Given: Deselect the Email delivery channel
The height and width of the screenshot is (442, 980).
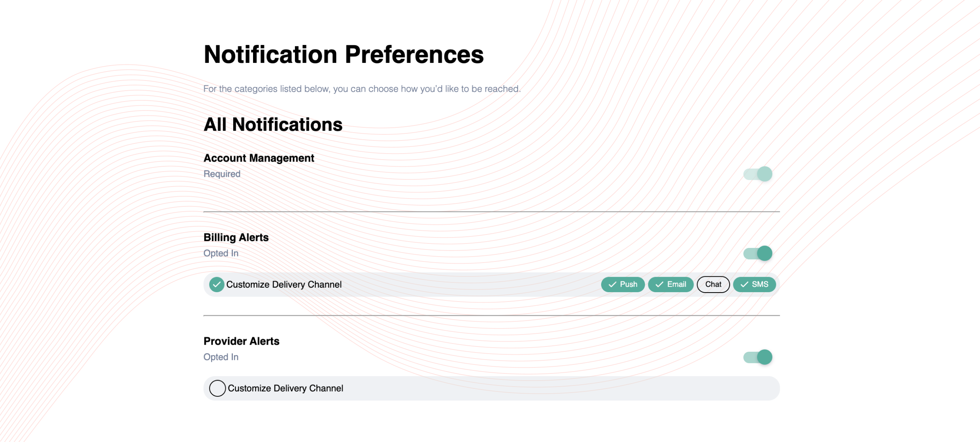Looking at the screenshot, I should [x=671, y=284].
